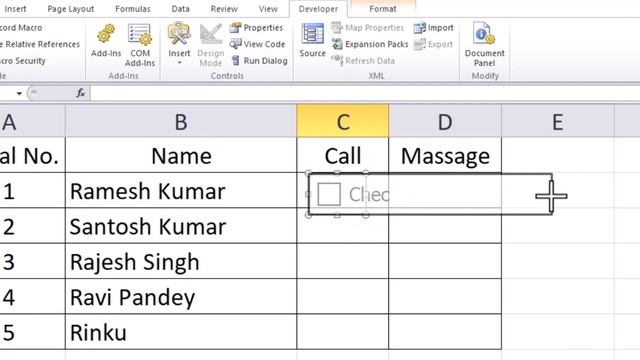Open control Properties
The width and height of the screenshot is (640, 360).
click(256, 28)
